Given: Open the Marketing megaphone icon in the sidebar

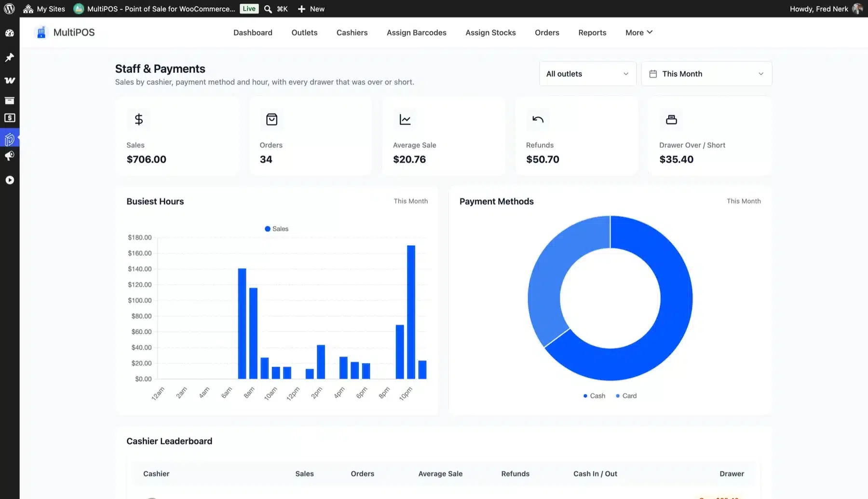Looking at the screenshot, I should coord(10,156).
